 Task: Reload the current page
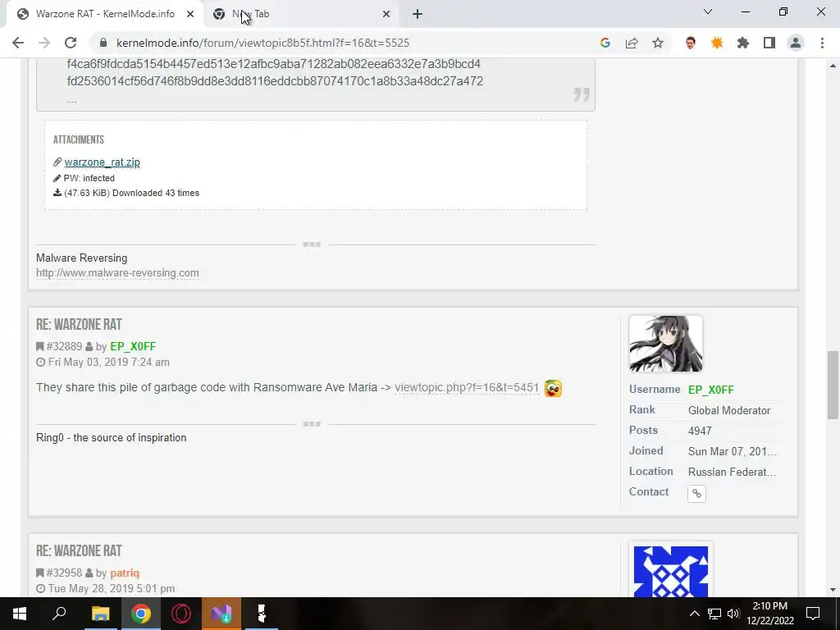pos(71,43)
